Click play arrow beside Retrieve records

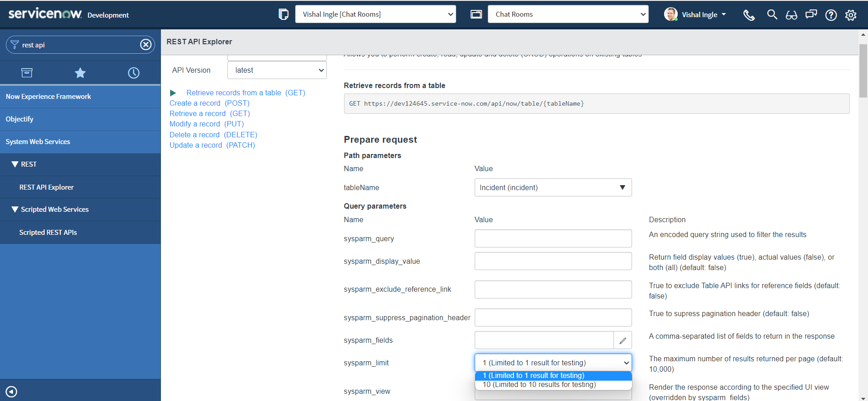coord(173,93)
